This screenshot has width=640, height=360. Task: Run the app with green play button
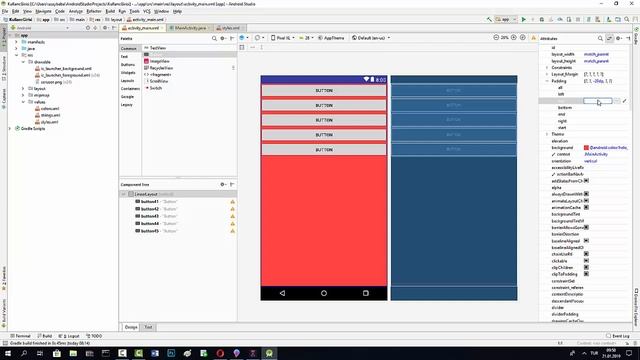pos(524,19)
